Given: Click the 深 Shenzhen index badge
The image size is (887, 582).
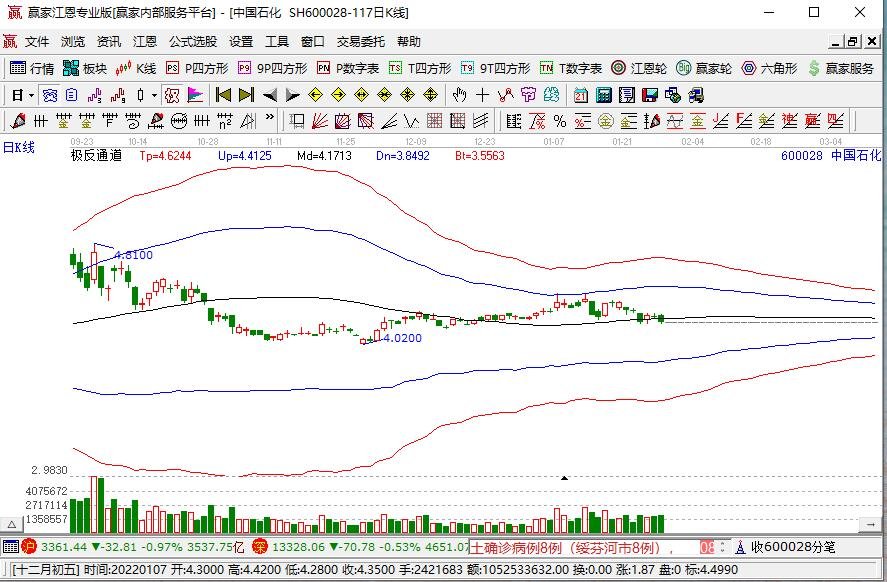Looking at the screenshot, I should point(260,547).
